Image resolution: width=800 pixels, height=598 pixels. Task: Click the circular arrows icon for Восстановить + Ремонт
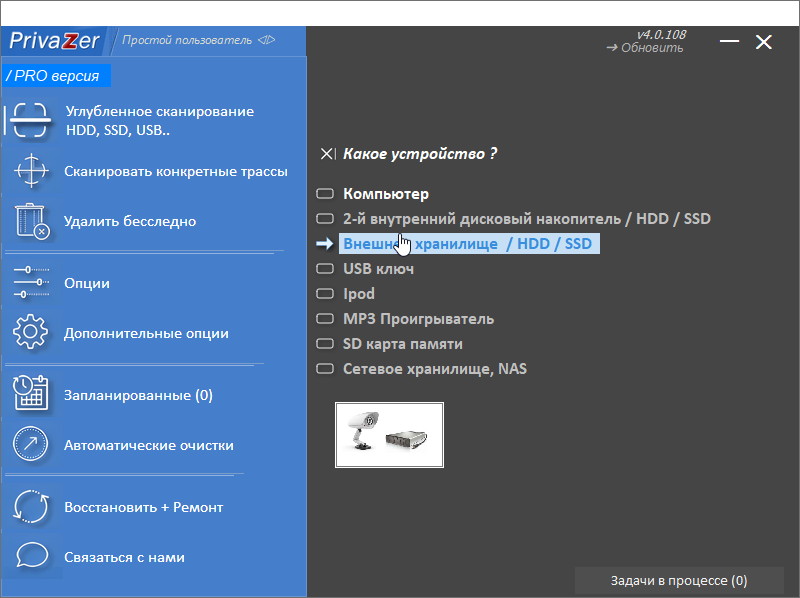click(x=31, y=507)
